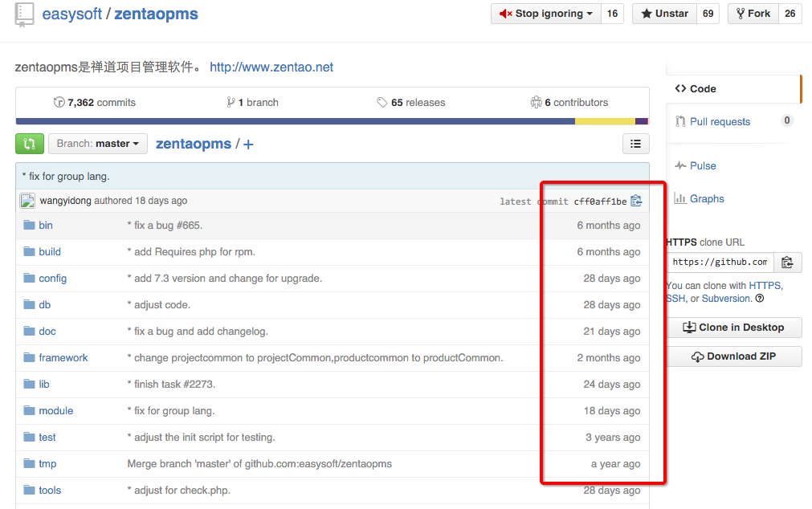Viewport: 812px width, 509px height.
Task: Click the Clone in Desktop button
Action: tap(734, 328)
